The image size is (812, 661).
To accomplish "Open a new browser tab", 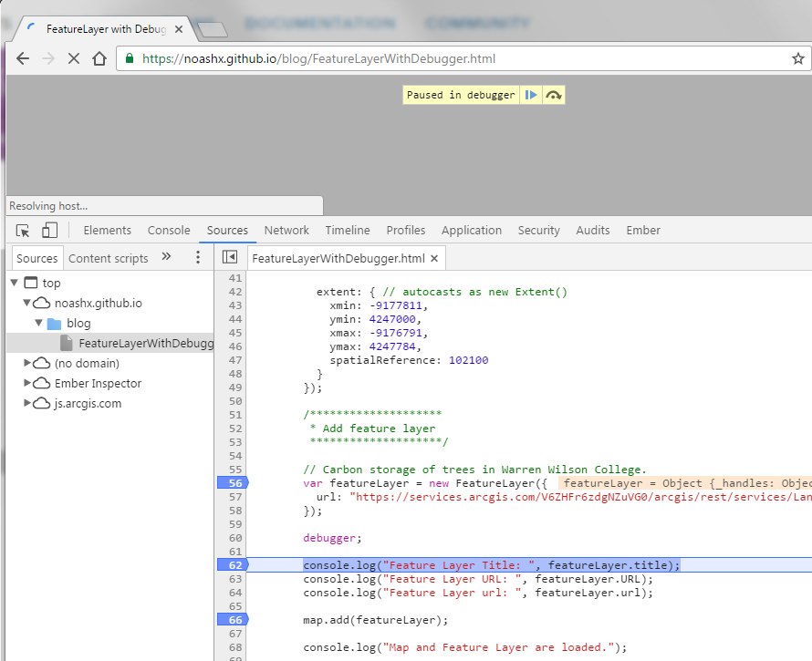I will click(x=213, y=30).
